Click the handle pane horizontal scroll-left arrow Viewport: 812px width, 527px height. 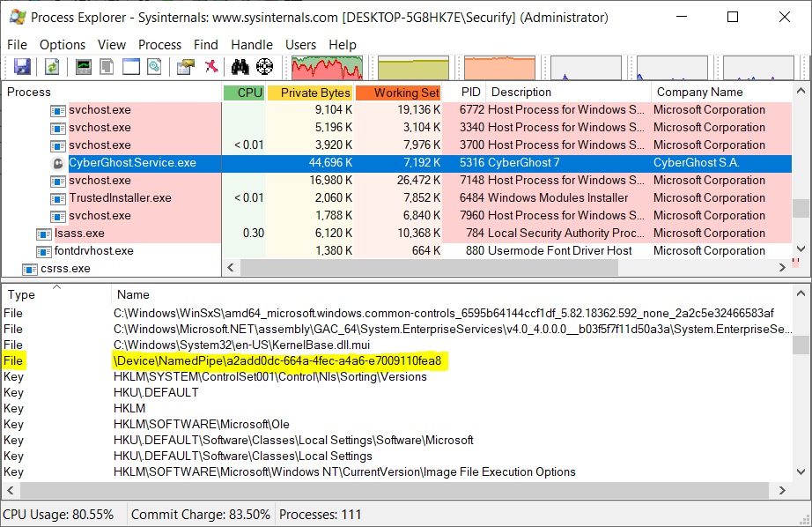[x=11, y=490]
